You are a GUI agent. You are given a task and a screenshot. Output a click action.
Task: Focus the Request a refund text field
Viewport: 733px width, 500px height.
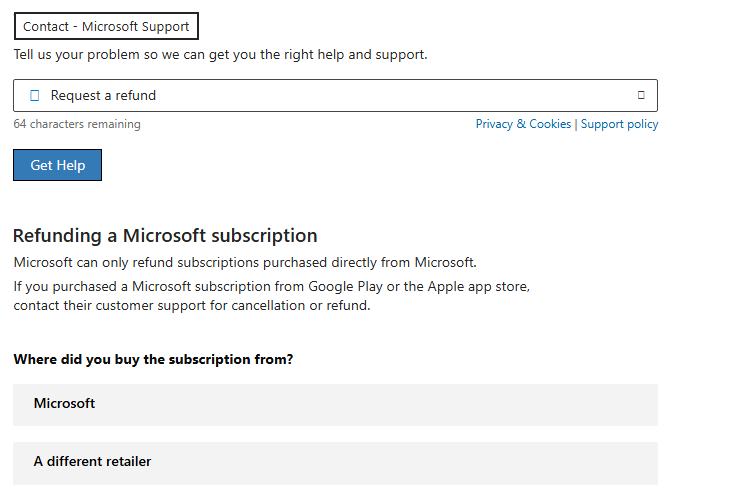pyautogui.click(x=335, y=95)
